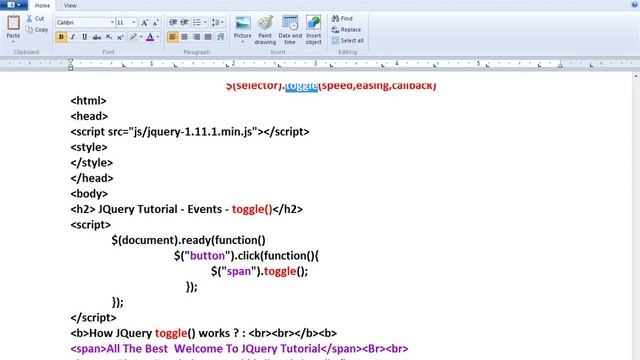Toggle Strikethrough formatting
The image size is (640, 360).
tap(96, 37)
